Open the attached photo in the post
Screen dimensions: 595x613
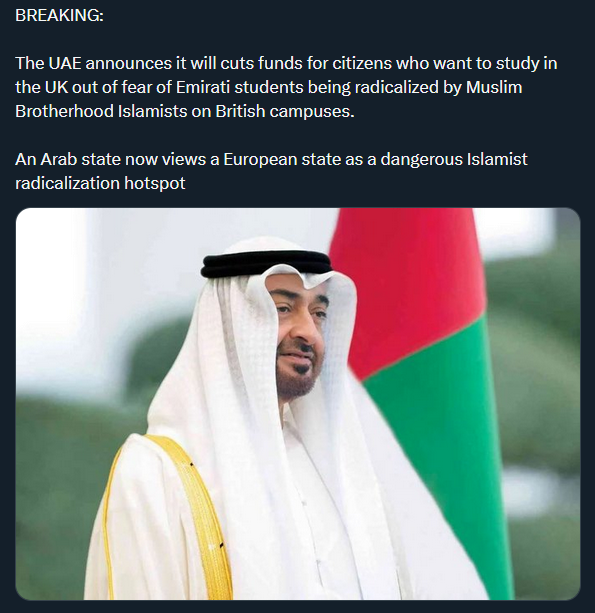[298, 403]
